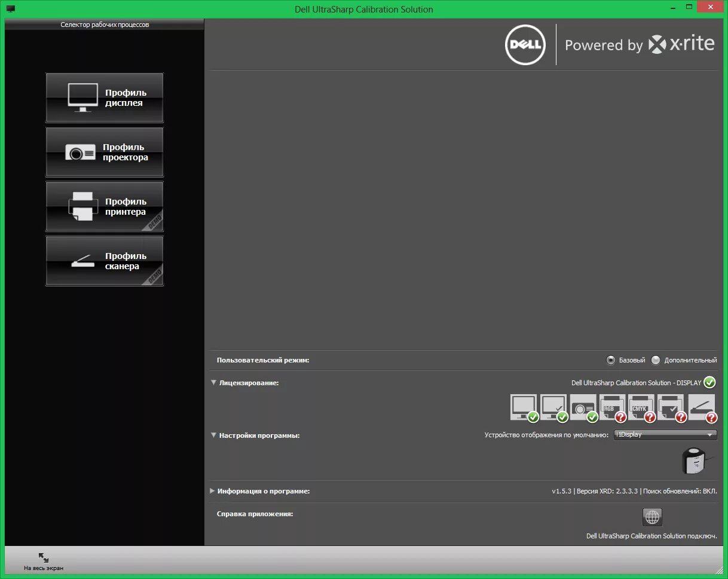Click the CMYK printer license icon
Screen dimensions: 728x579
click(x=642, y=407)
